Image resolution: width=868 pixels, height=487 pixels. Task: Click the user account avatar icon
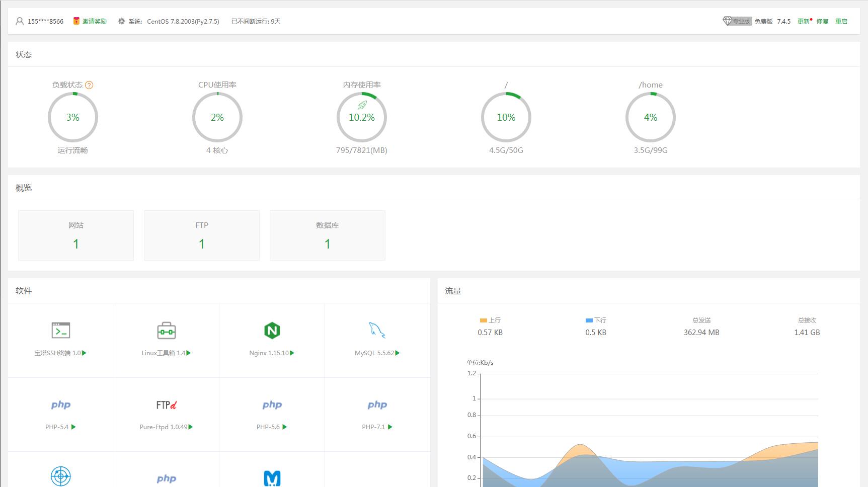point(20,21)
